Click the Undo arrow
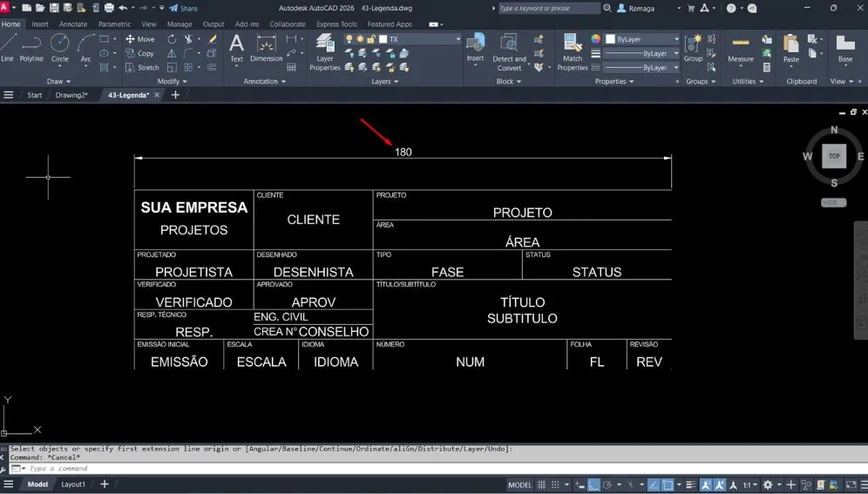 [x=124, y=9]
